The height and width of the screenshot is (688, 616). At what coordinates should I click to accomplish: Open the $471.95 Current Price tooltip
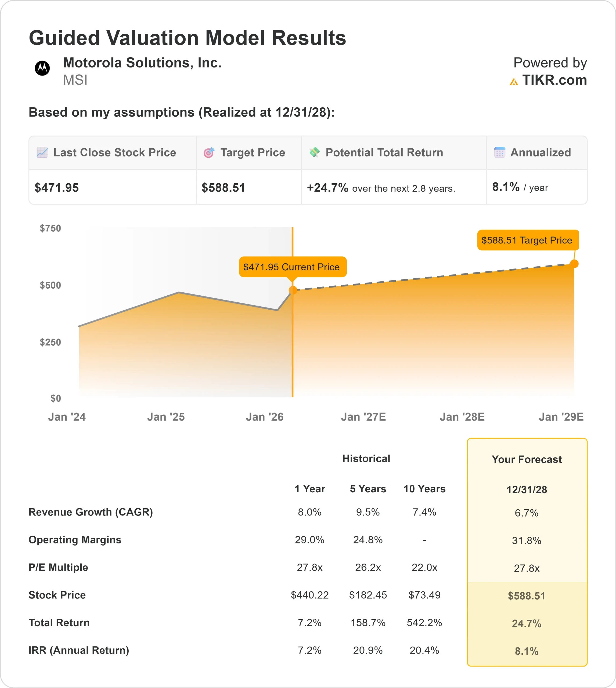[293, 267]
